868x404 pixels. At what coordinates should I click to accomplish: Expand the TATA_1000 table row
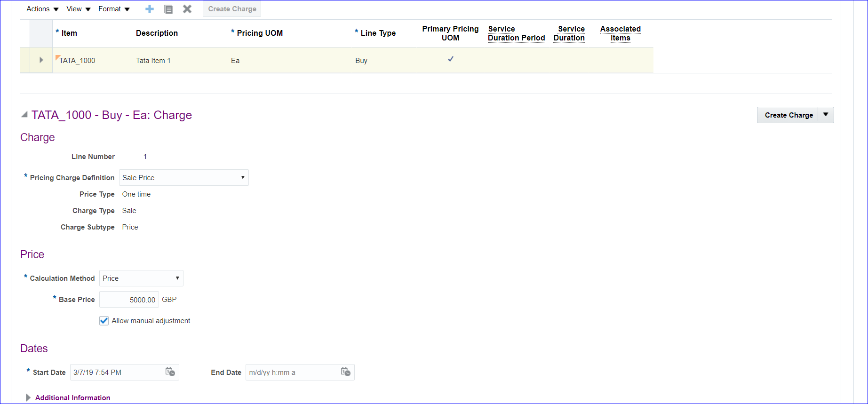(x=41, y=60)
